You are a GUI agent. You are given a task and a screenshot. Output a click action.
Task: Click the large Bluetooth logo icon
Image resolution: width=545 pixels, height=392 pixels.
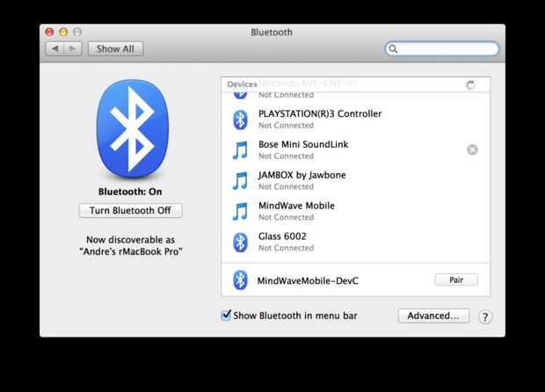pyautogui.click(x=133, y=128)
